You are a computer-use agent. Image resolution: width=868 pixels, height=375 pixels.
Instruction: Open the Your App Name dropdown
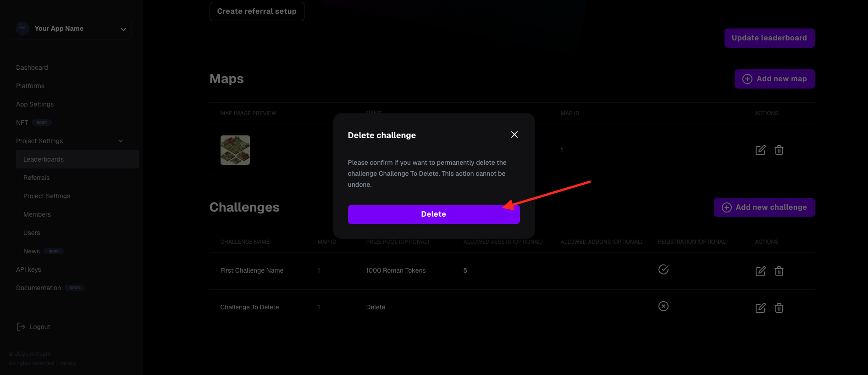click(70, 28)
